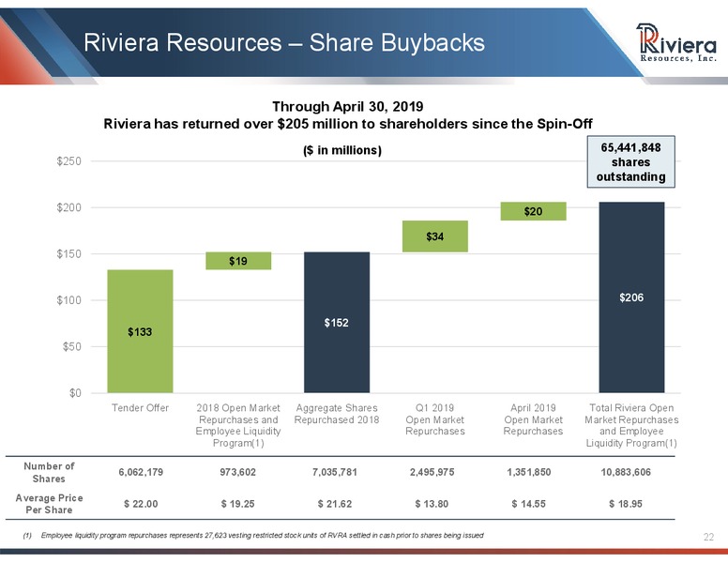This screenshot has width=728, height=563.
Task: Select the 2,495,975 shares cell
Action: (x=432, y=472)
